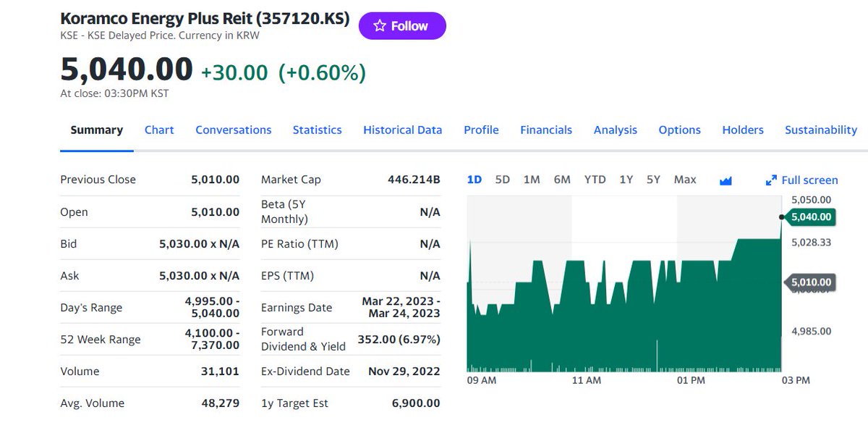This screenshot has width=868, height=441.
Task: Click the KSE Delayed Price currency note
Action: point(160,35)
